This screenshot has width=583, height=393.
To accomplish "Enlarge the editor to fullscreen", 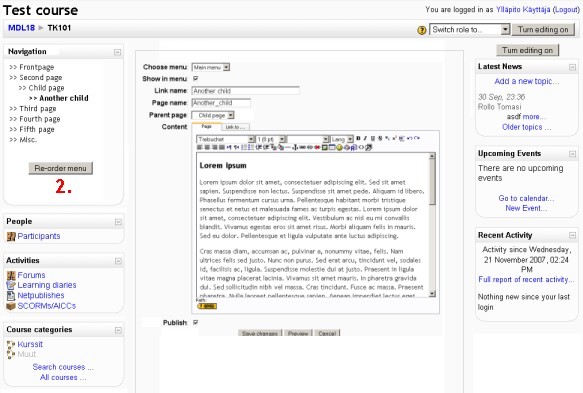I will click(368, 148).
